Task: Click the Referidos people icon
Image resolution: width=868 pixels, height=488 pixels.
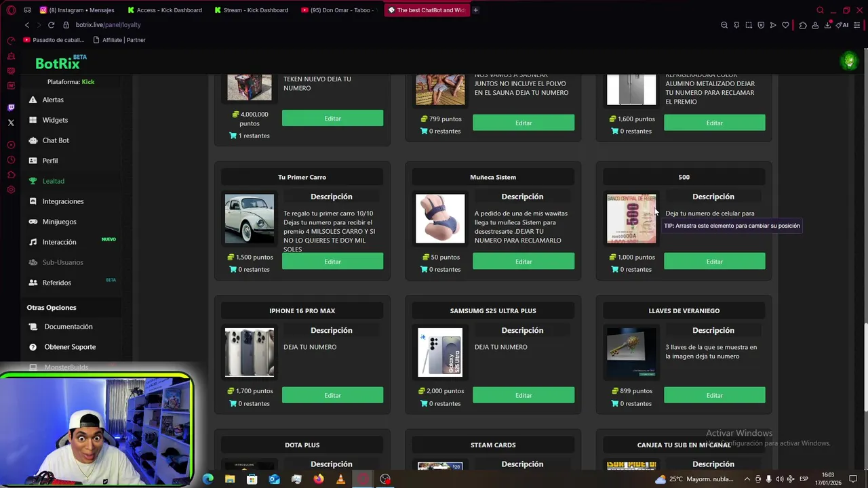Action: point(33,283)
